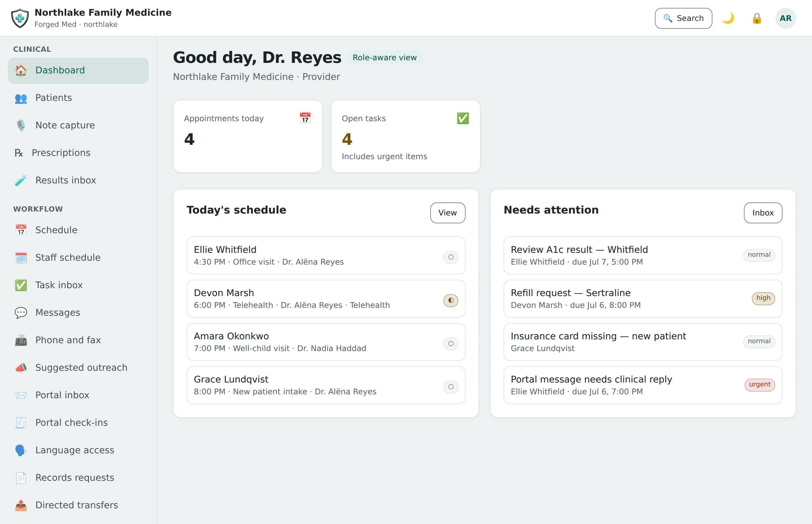Click the urgent priority badge

[760, 385]
